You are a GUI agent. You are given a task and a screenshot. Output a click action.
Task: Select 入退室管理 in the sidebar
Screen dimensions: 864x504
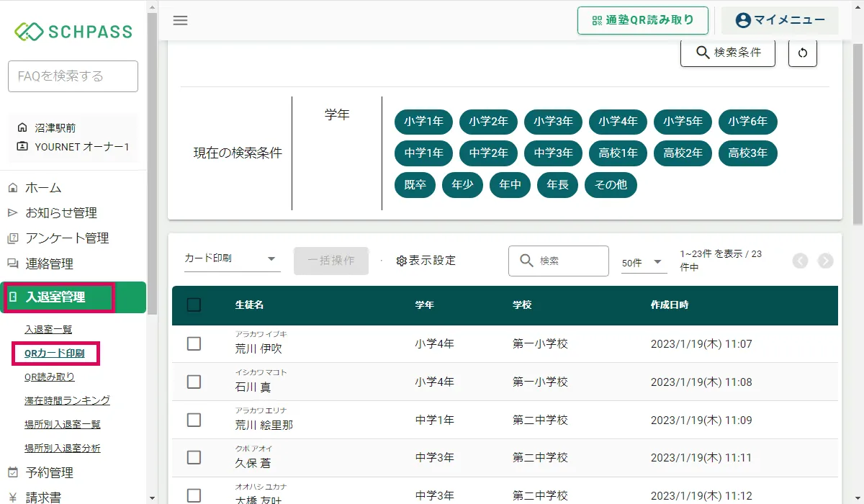click(73, 297)
